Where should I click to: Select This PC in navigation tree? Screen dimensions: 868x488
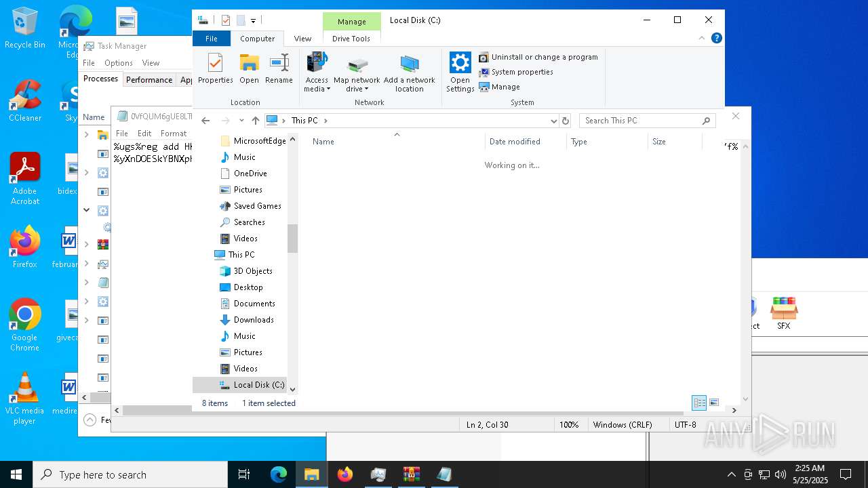(235, 255)
